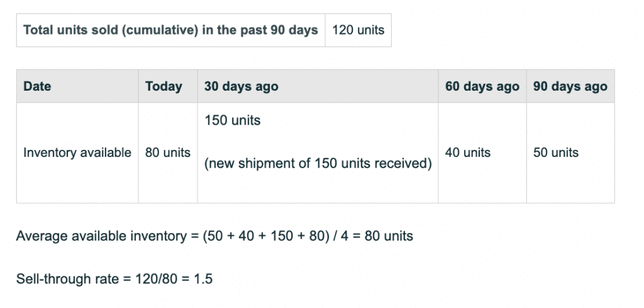Select the "50 units" inventory cell
The width and height of the screenshot is (644, 308).
pos(555,152)
